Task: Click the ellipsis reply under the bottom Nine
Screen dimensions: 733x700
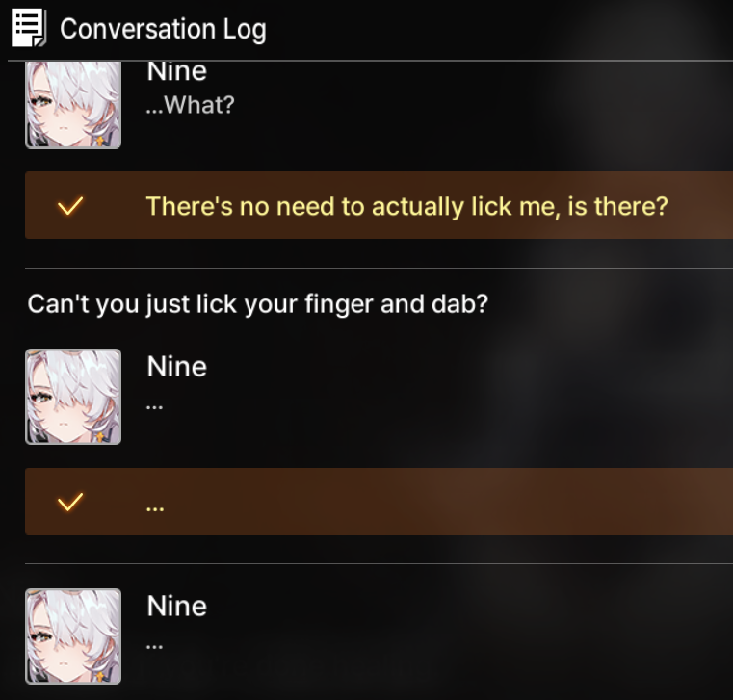Action: coord(154,647)
